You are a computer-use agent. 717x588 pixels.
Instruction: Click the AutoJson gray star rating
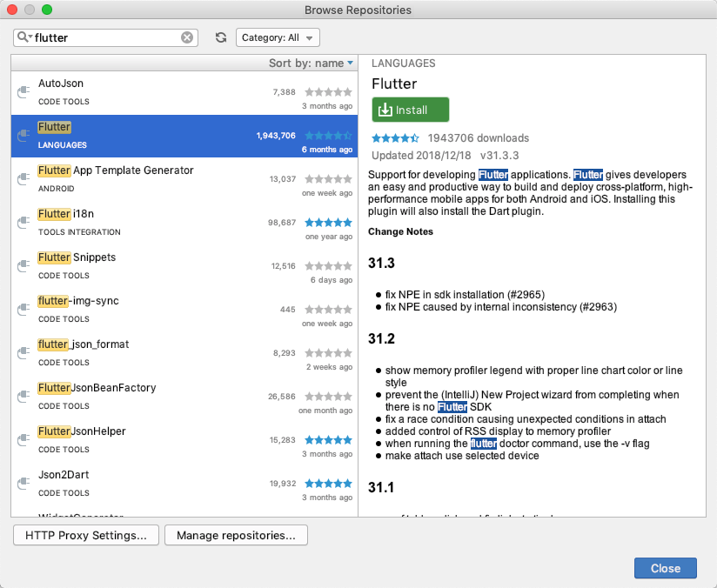coord(328,92)
